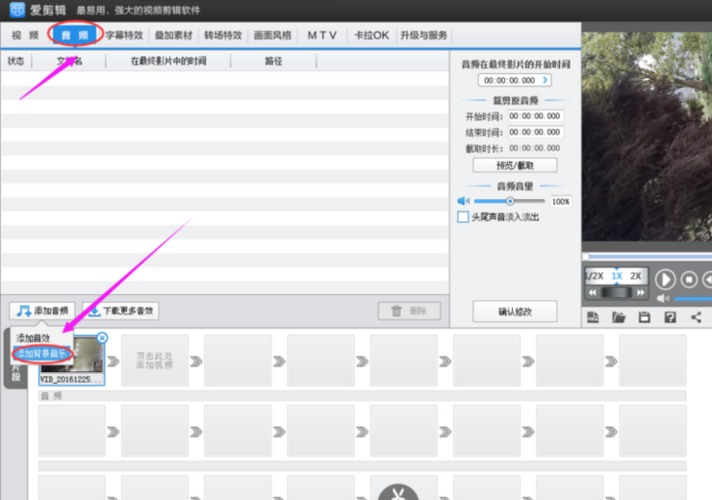Click the speaker icon beside audio volume slider
Viewport: 712px width, 500px height.
pos(463,201)
